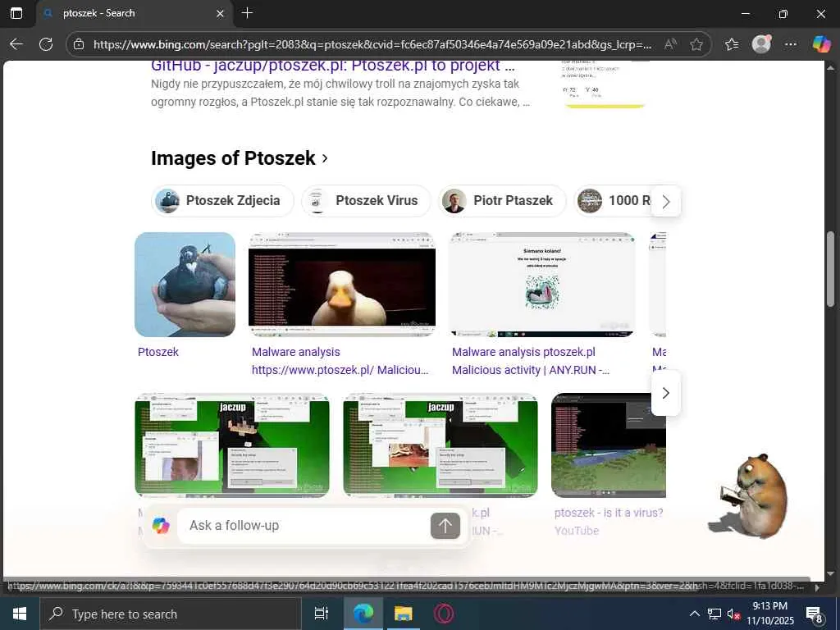Show hidden system tray icons chevron

click(694, 614)
